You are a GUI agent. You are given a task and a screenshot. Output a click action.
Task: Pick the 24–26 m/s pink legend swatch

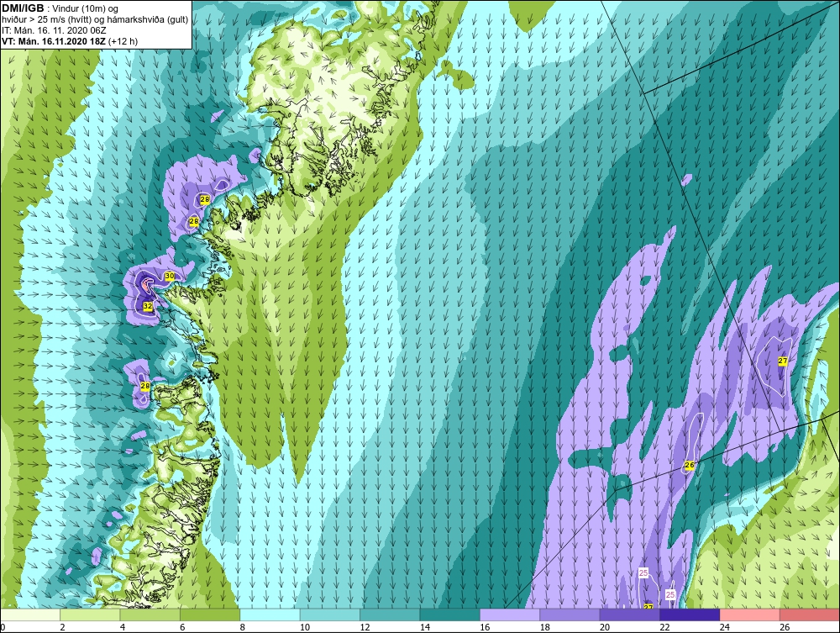(x=750, y=615)
